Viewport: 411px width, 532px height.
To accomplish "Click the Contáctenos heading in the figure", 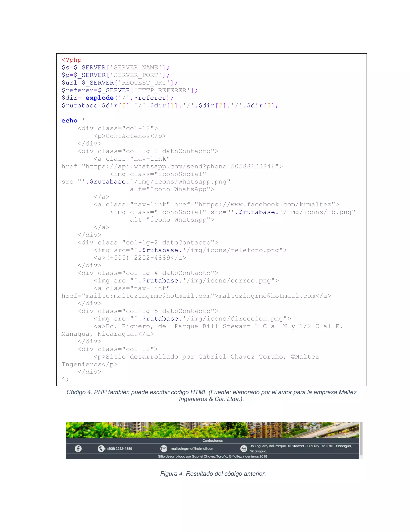I will [x=213, y=440].
